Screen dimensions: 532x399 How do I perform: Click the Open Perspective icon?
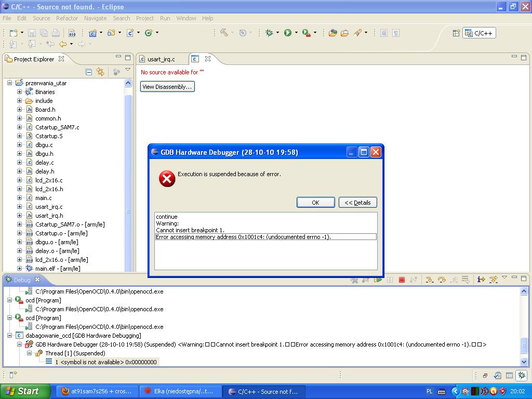pos(456,33)
